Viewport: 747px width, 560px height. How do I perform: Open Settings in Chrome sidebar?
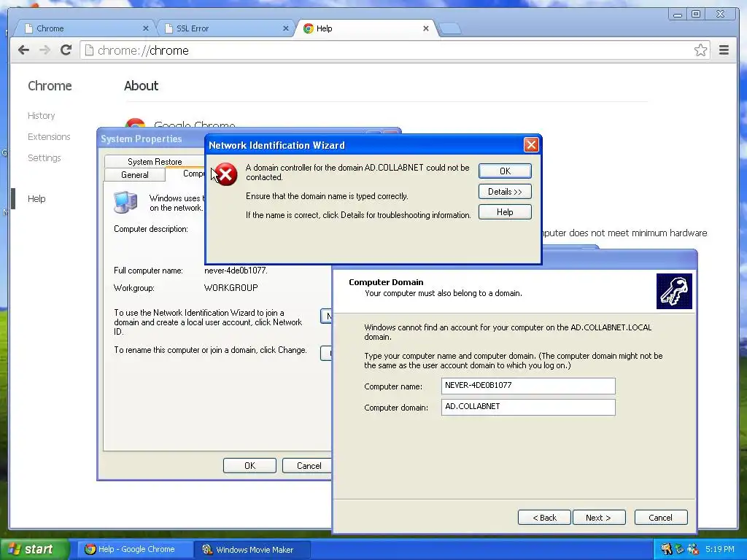click(x=44, y=157)
